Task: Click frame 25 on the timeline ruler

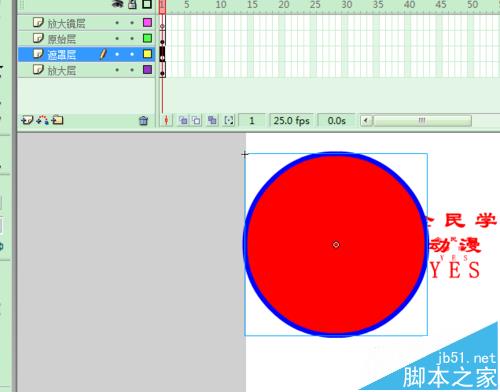Action: (315, 5)
